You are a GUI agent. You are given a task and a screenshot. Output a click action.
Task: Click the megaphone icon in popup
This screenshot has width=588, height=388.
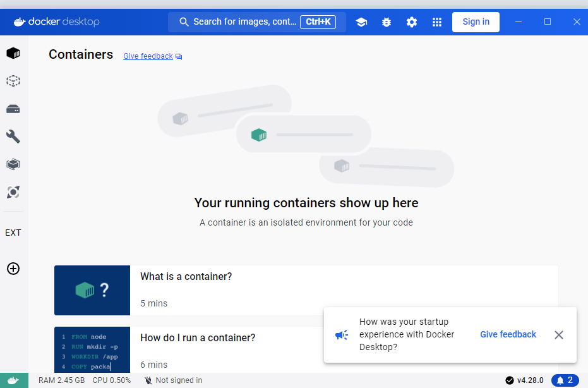click(342, 335)
